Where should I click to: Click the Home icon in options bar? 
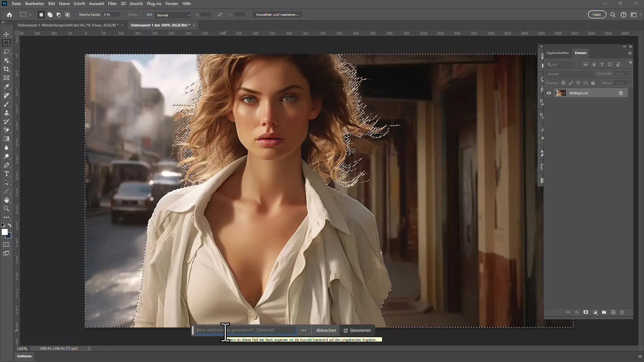pyautogui.click(x=9, y=15)
